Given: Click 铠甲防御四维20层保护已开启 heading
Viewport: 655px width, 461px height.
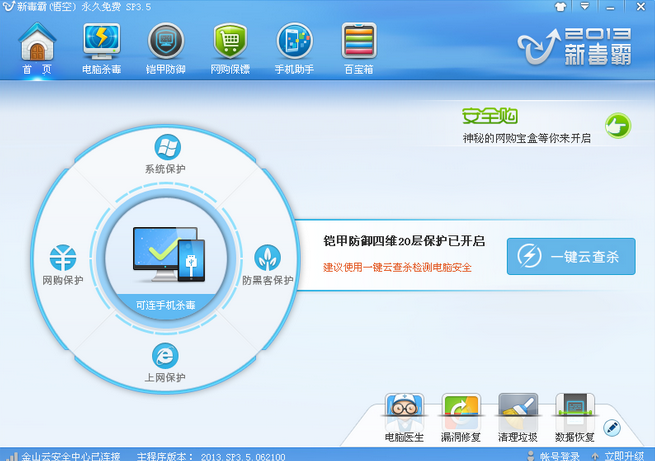Looking at the screenshot, I should click(x=404, y=241).
